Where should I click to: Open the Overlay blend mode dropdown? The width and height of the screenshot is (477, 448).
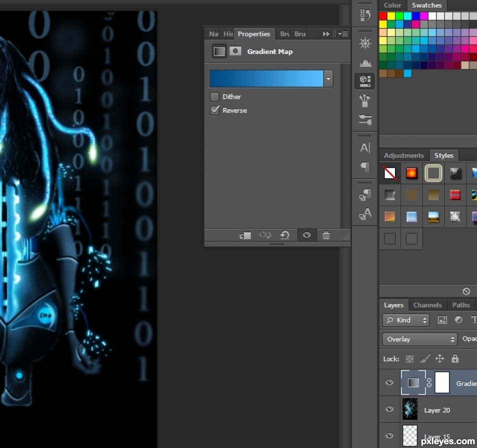[420, 339]
